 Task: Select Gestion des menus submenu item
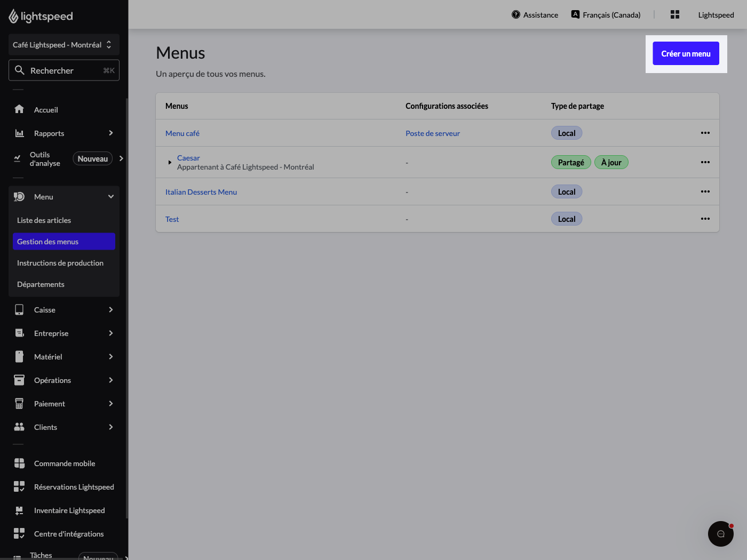click(64, 242)
